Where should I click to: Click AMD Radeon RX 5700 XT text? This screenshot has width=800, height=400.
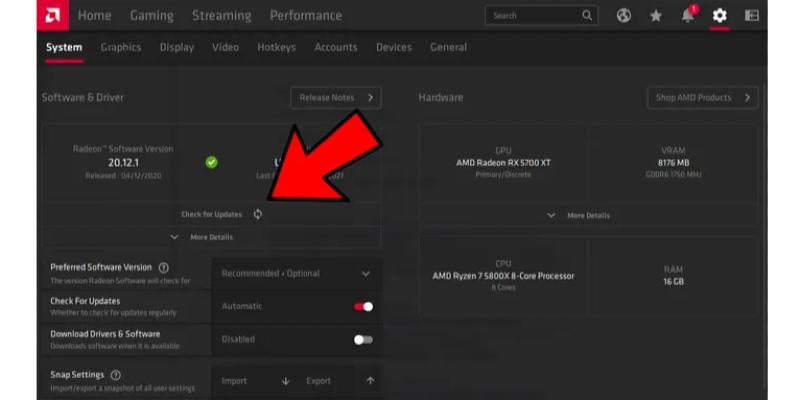pyautogui.click(x=503, y=163)
